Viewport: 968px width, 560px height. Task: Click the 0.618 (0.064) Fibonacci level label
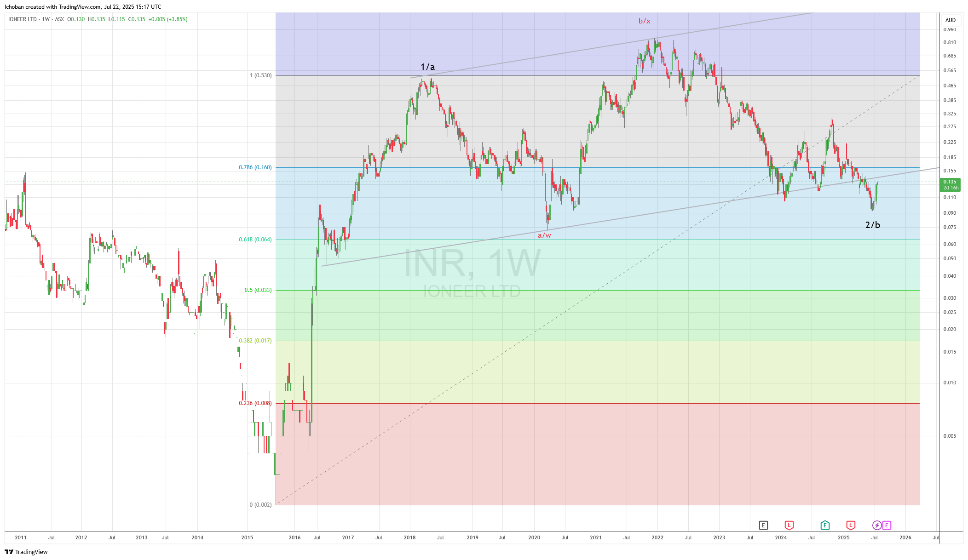coord(255,240)
